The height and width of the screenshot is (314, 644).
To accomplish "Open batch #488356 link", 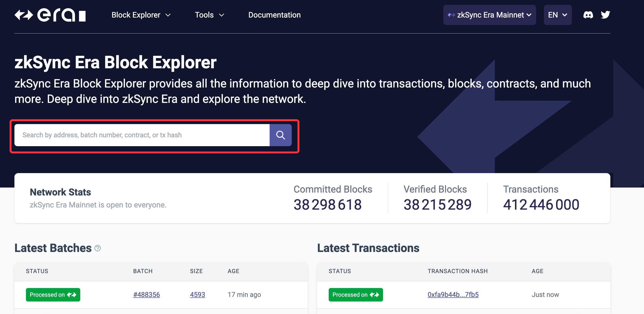I will (147, 295).
